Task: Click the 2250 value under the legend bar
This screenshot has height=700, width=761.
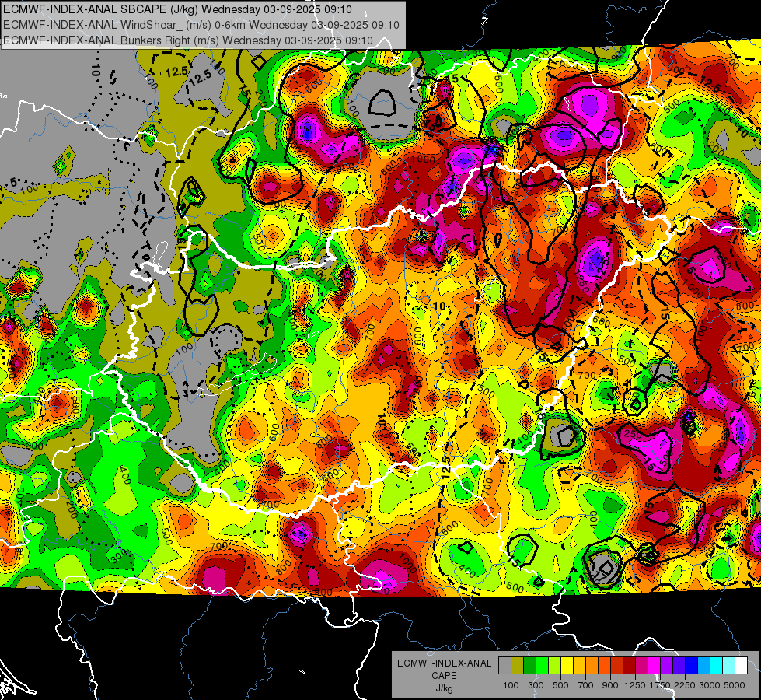Action: (x=686, y=685)
